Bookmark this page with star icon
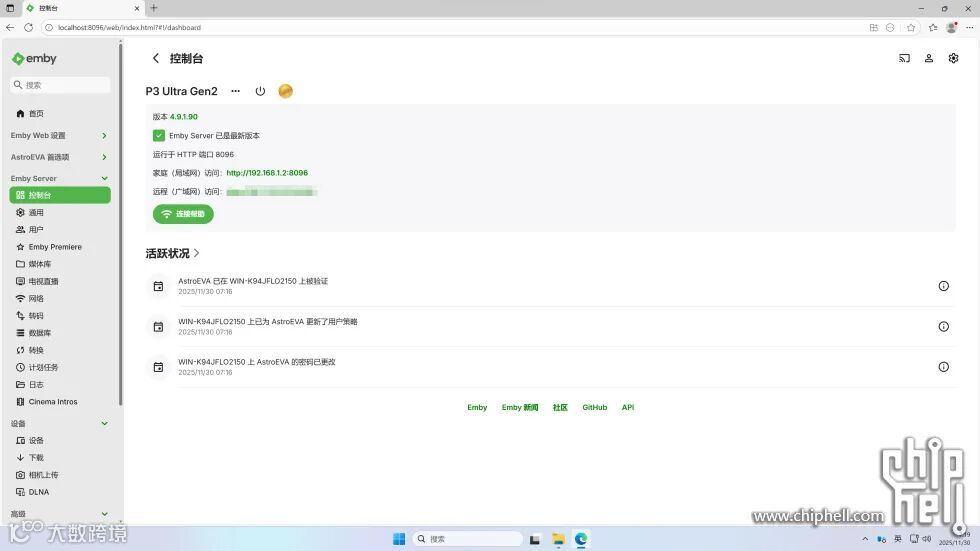The height and width of the screenshot is (551, 980). pyautogui.click(x=911, y=27)
